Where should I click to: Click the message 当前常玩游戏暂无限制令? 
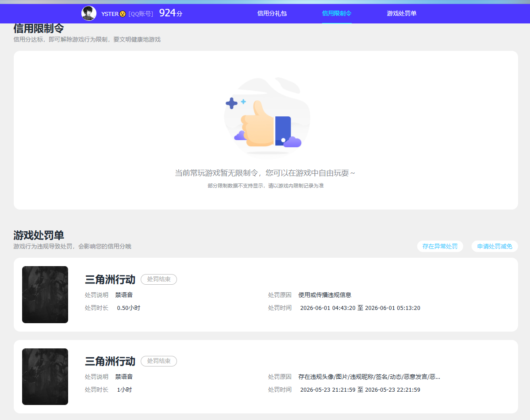tap(265, 173)
